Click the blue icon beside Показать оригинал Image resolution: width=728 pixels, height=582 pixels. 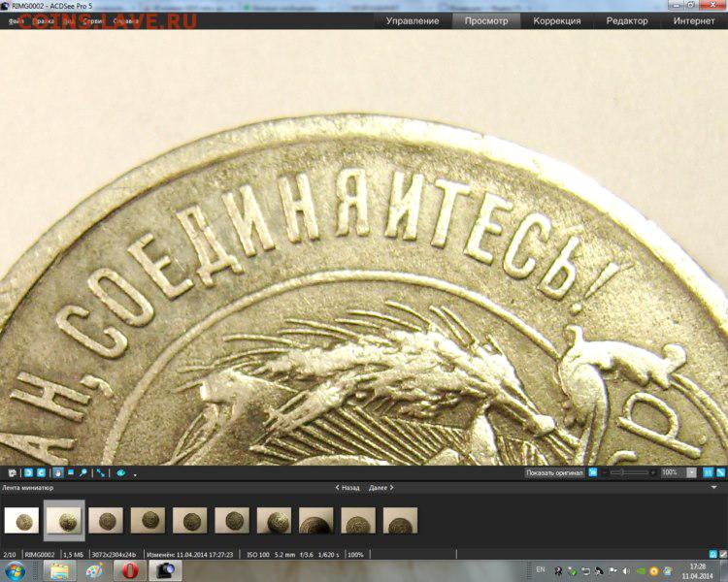(593, 472)
